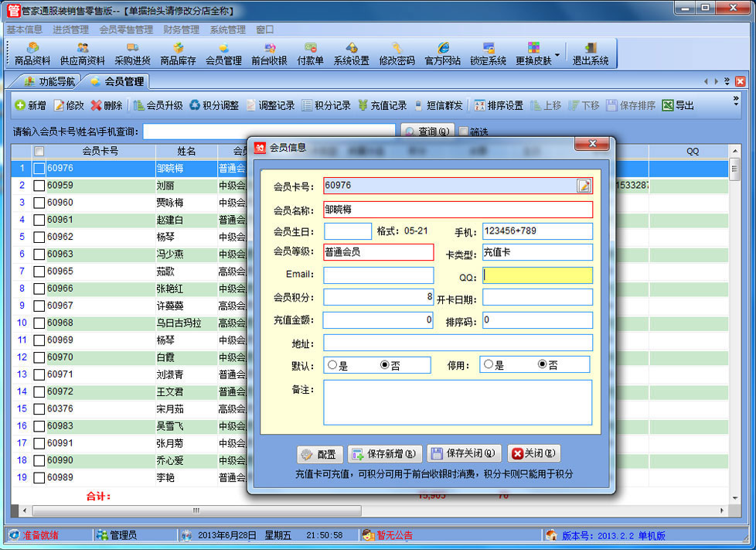Open the 会员等级 combo box
The image size is (756, 550).
coord(378,252)
